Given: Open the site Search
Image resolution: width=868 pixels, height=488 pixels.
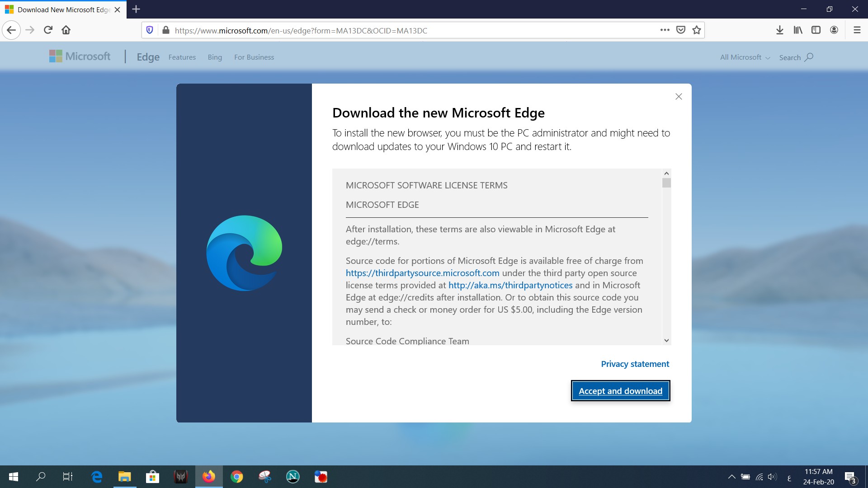Looking at the screenshot, I should [796, 57].
